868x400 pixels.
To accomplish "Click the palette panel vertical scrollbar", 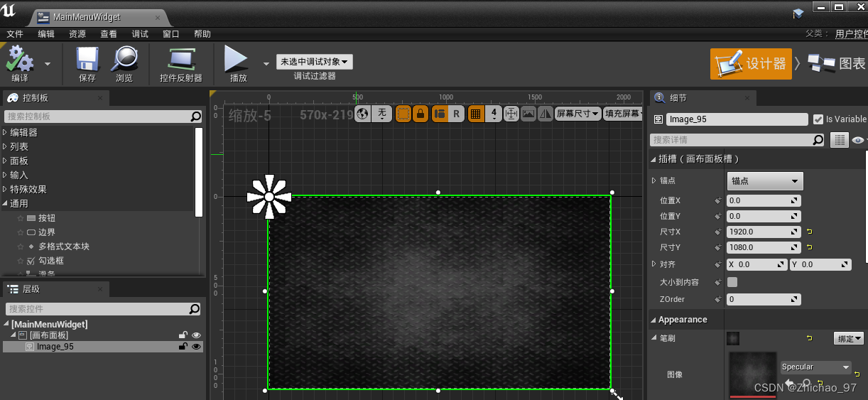I will pyautogui.click(x=199, y=171).
